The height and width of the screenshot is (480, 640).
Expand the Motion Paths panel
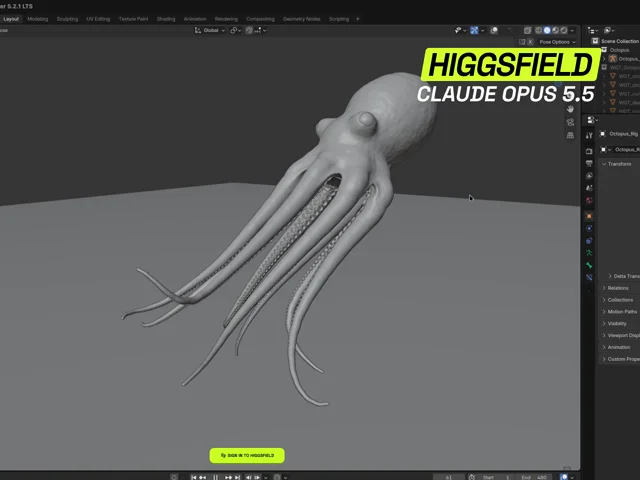click(604, 312)
